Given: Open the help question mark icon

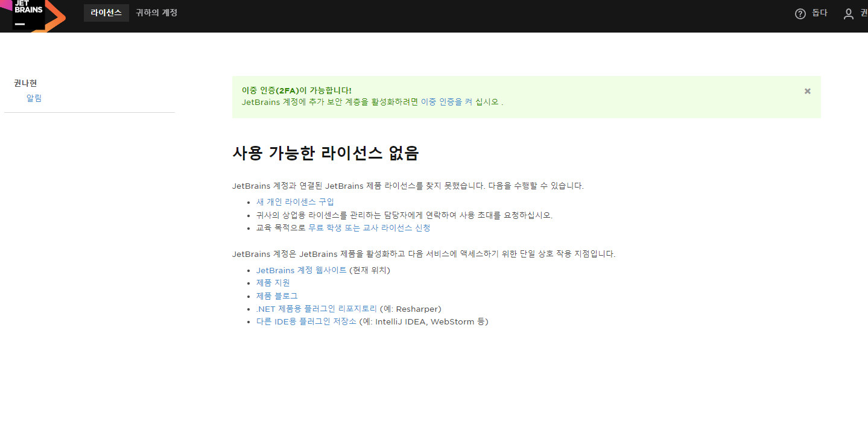Looking at the screenshot, I should (800, 14).
